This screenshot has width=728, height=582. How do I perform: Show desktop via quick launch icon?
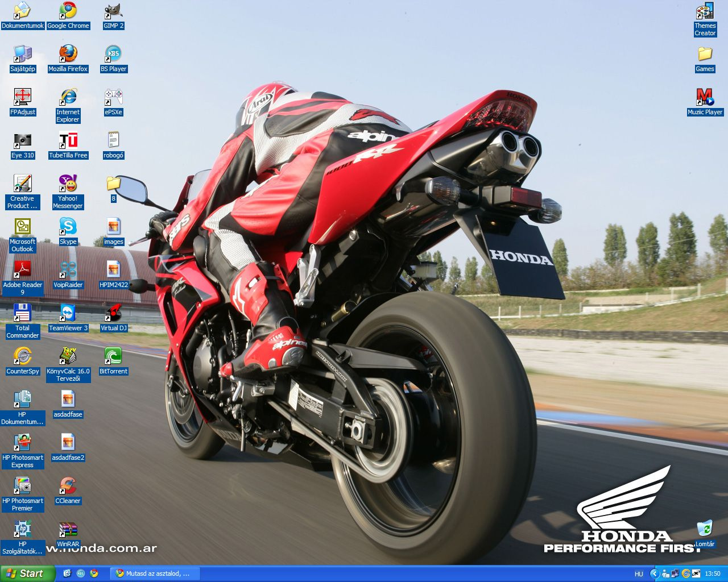pos(67,573)
